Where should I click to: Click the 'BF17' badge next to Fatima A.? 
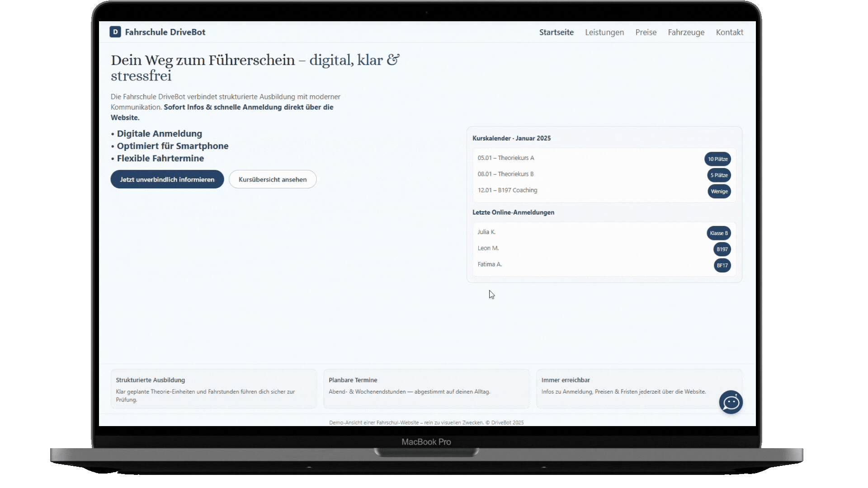(722, 266)
